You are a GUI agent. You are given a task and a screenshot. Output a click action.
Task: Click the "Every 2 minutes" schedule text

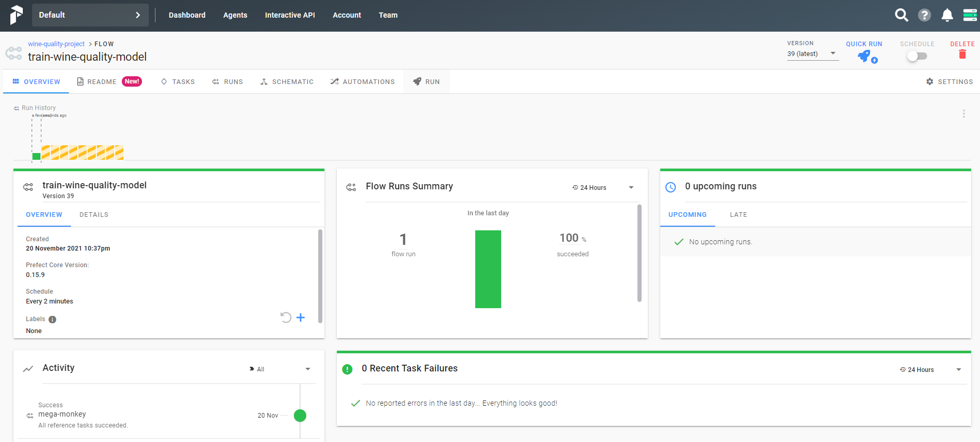coord(50,302)
